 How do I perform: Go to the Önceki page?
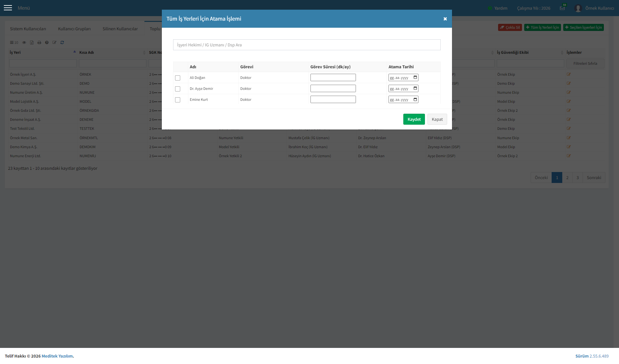[541, 177]
